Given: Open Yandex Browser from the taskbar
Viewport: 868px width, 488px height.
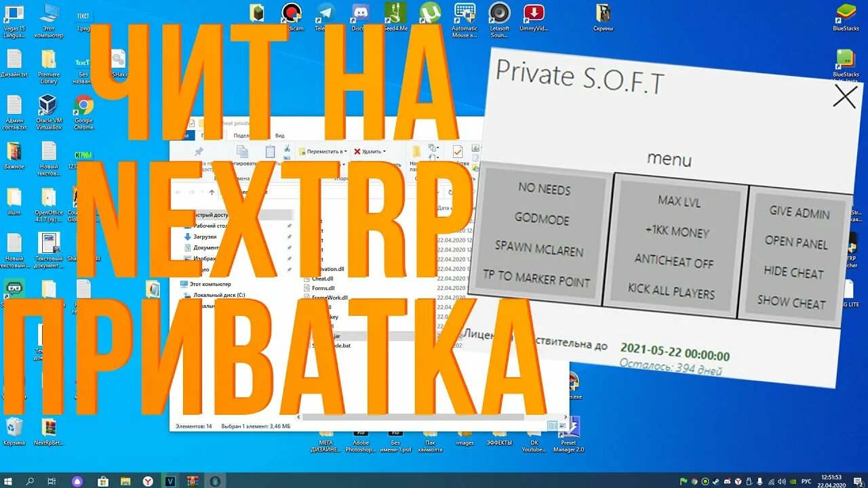Looking at the screenshot, I should tap(148, 481).
